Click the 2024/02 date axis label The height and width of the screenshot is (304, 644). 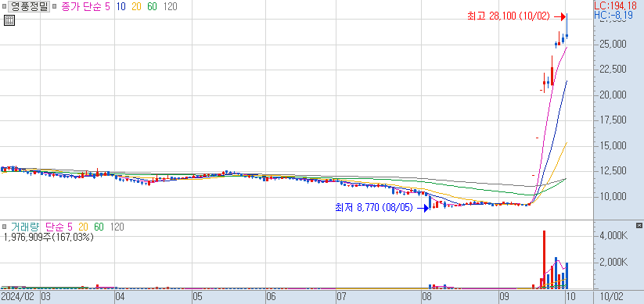click(x=19, y=297)
